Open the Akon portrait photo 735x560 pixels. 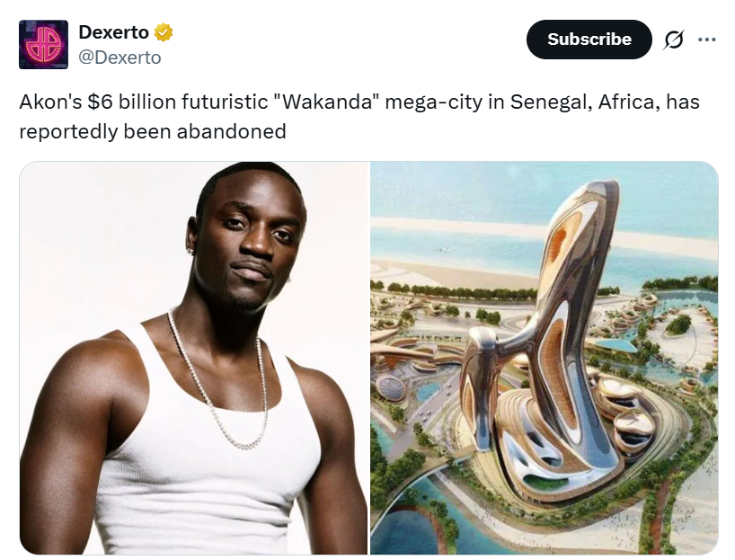point(193,358)
